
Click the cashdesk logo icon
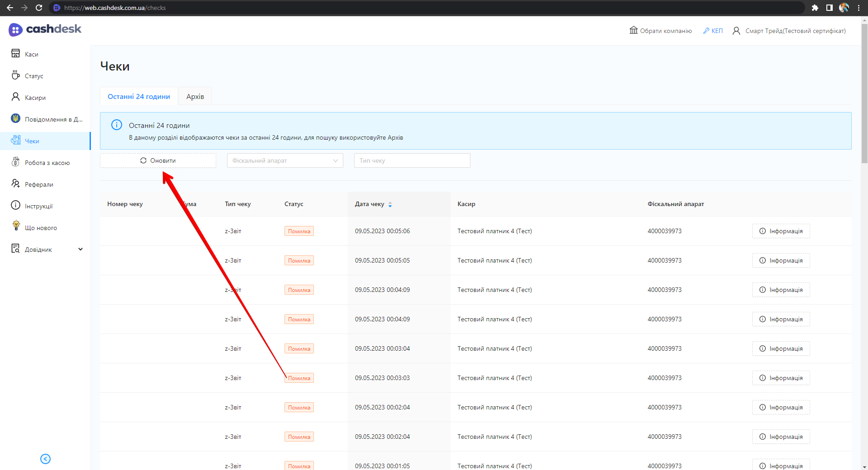tap(15, 30)
